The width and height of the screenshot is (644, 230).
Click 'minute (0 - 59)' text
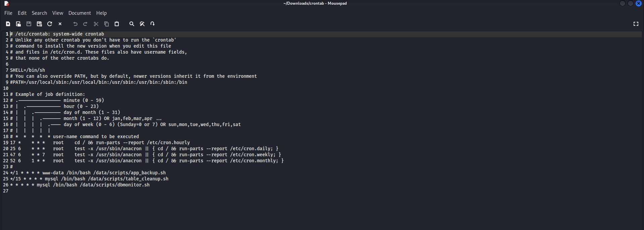point(84,100)
